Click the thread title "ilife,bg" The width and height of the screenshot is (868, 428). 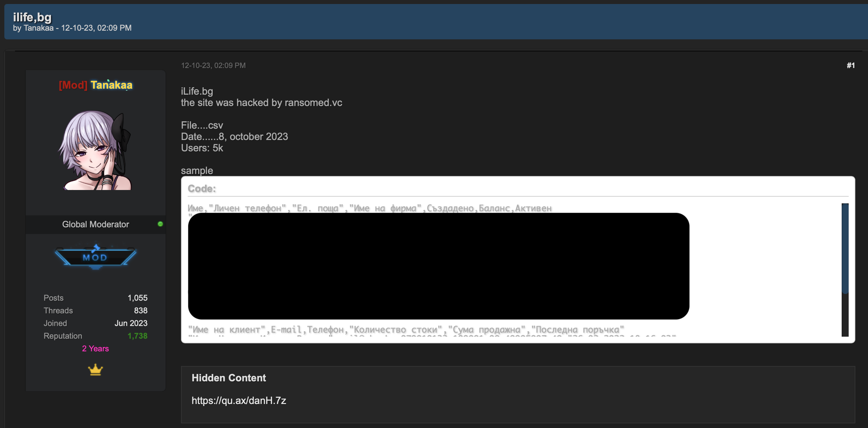pos(32,17)
